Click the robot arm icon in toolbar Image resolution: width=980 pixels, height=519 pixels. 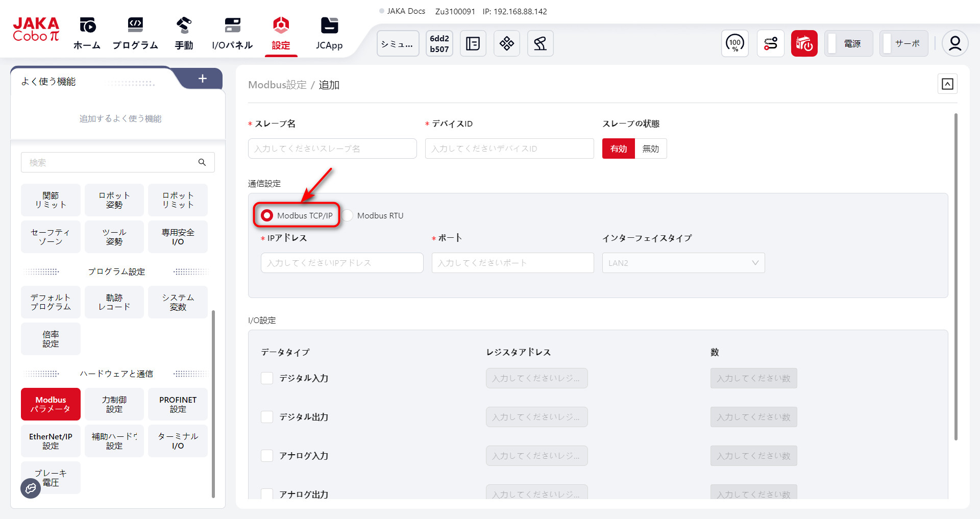(540, 44)
